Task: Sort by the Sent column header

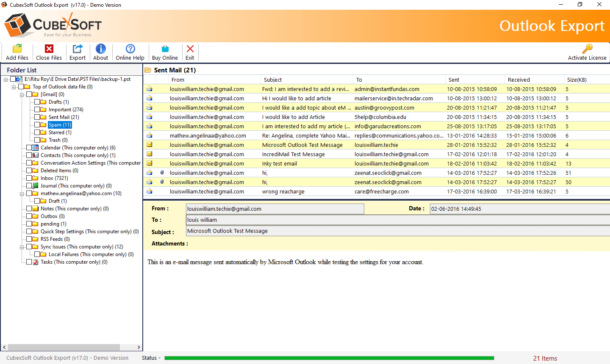Action: pos(475,80)
